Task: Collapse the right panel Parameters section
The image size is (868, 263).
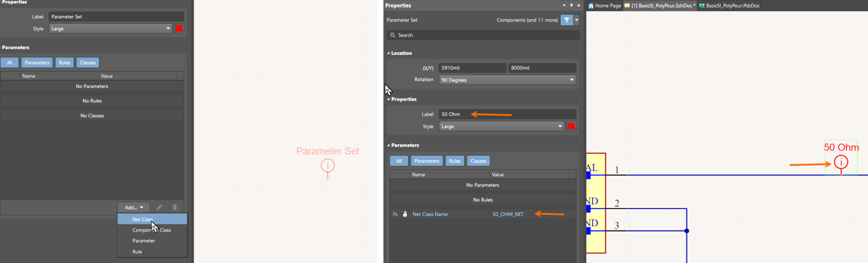Action: [x=388, y=145]
